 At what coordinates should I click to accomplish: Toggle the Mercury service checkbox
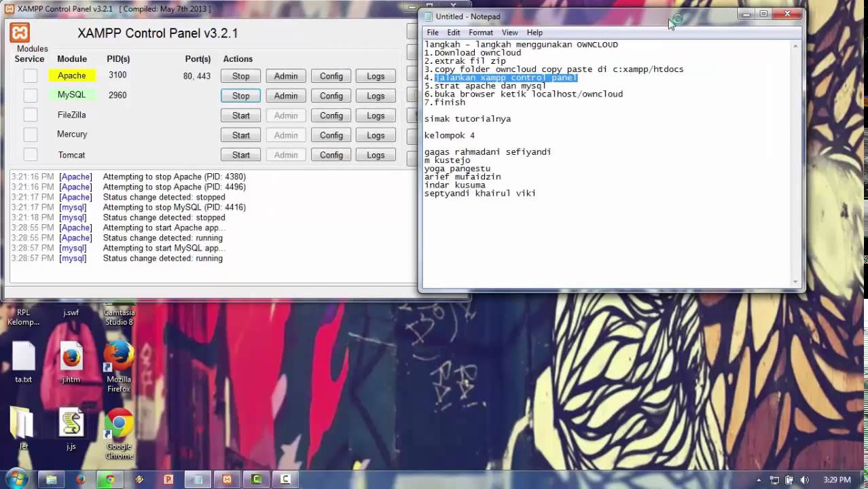coord(31,134)
